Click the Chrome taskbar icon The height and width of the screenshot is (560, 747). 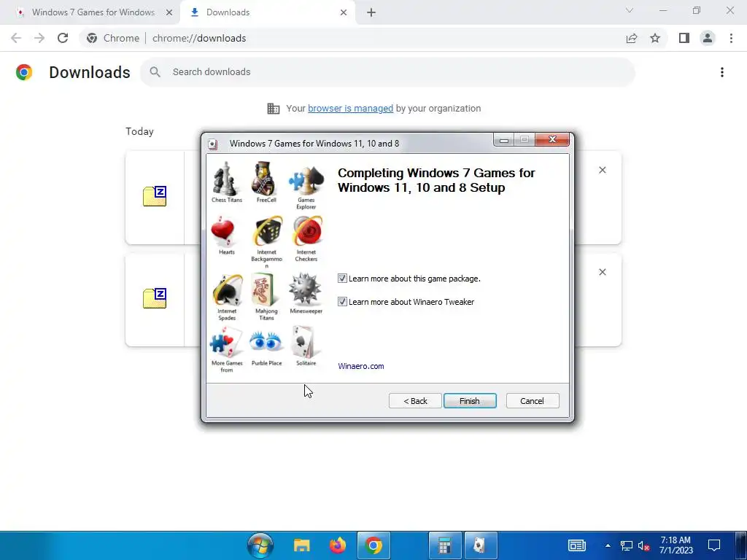coord(373,545)
